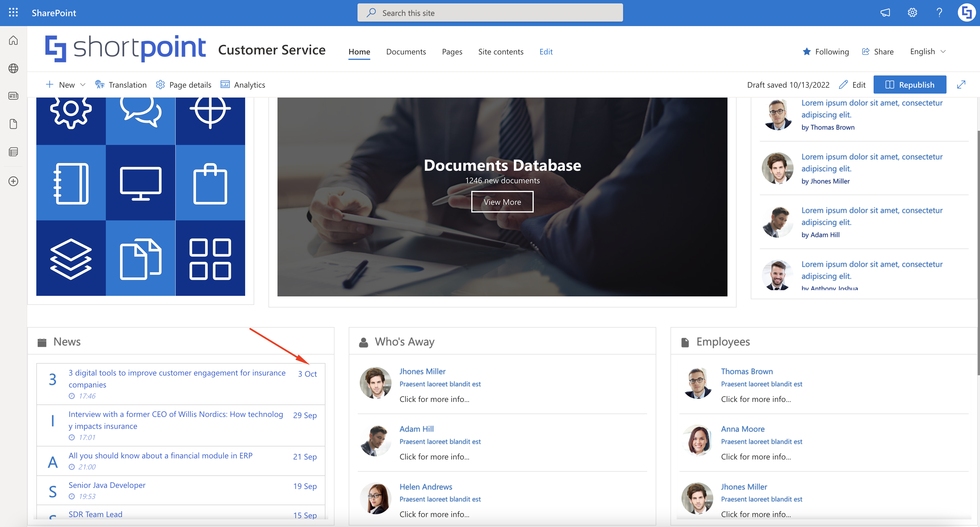The width and height of the screenshot is (980, 527).
Task: Open Page details in command bar
Action: click(184, 85)
